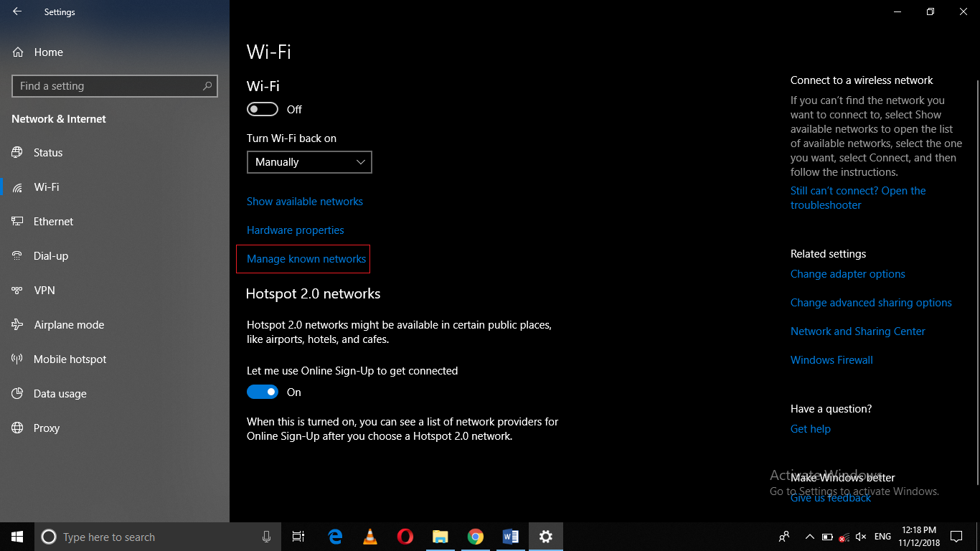
Task: Turn the Wi-Fi toggle back on
Action: [x=262, y=109]
